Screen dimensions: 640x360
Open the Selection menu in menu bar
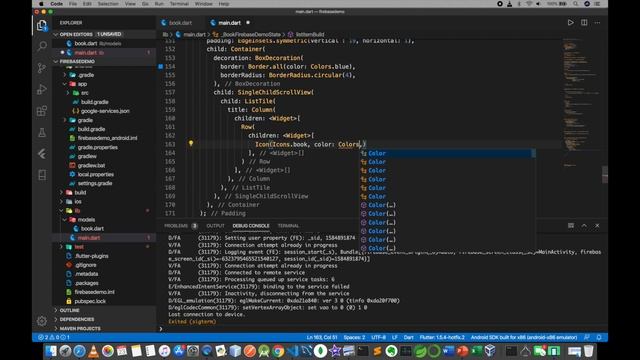pos(108,4)
